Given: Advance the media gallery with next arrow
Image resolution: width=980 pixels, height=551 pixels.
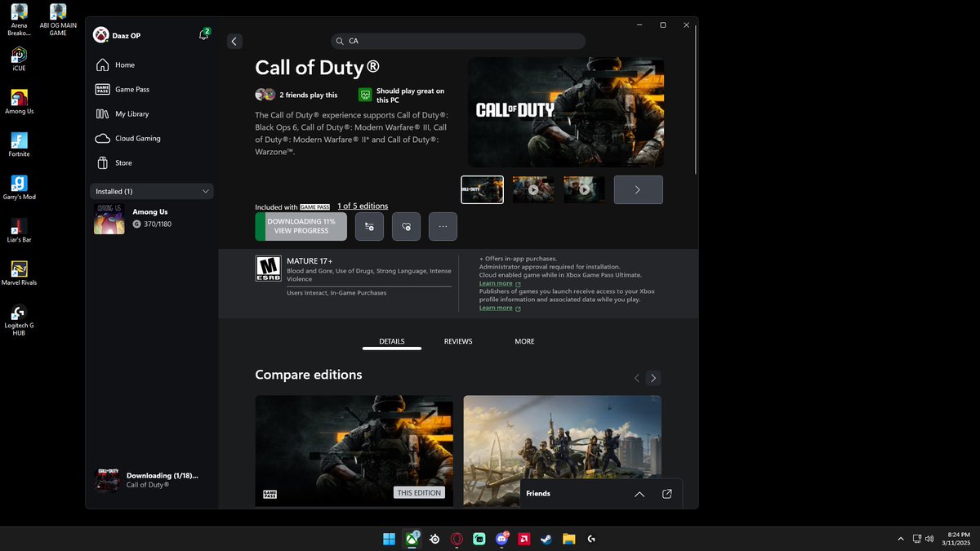Looking at the screenshot, I should pyautogui.click(x=638, y=189).
